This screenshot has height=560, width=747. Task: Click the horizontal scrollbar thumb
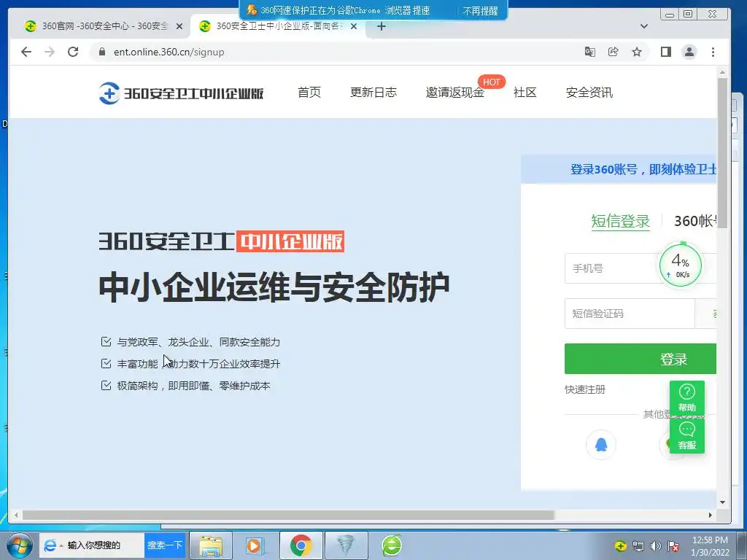point(288,516)
